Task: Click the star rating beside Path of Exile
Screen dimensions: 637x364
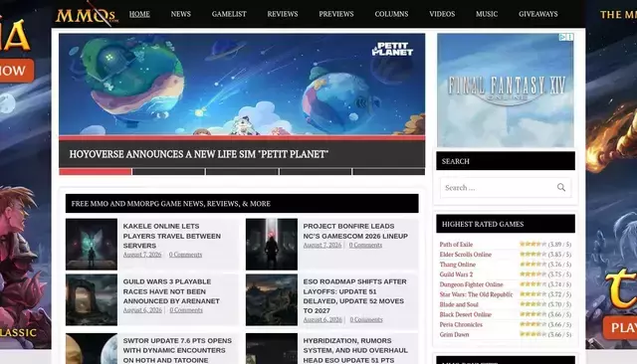Action: (533, 244)
